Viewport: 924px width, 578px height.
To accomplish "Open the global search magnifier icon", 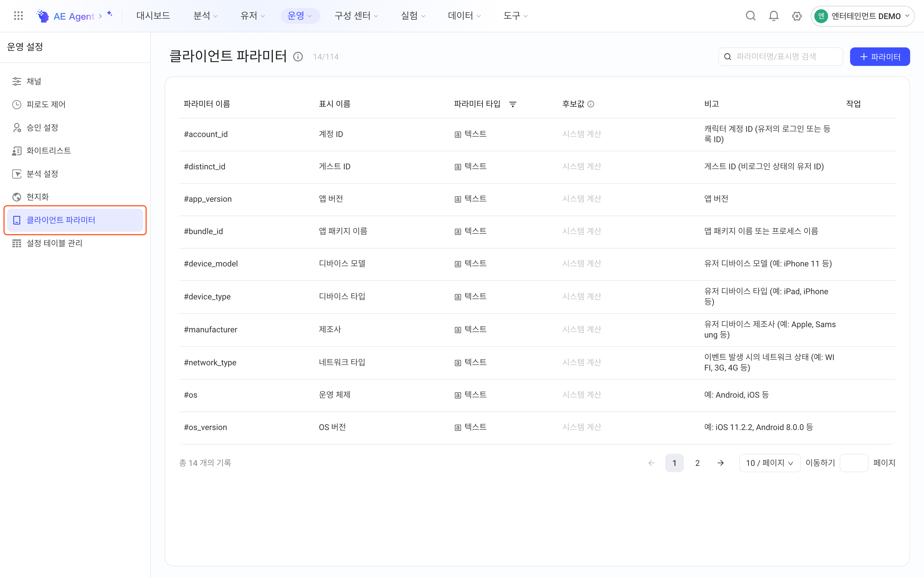I will pyautogui.click(x=750, y=16).
